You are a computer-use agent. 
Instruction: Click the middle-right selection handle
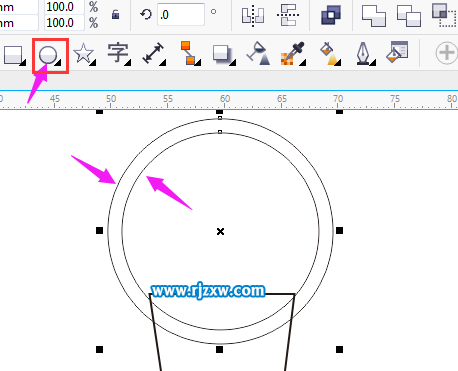point(339,230)
